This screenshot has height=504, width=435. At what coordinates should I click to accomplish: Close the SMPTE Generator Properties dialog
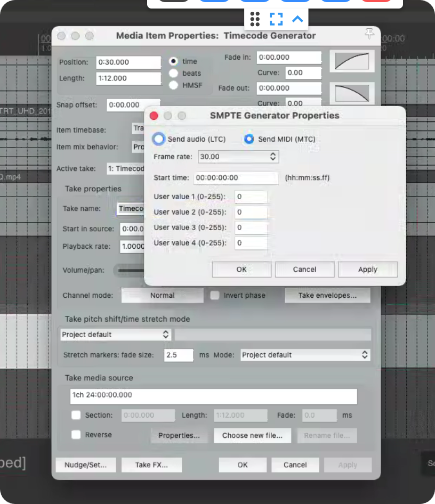coord(154,116)
